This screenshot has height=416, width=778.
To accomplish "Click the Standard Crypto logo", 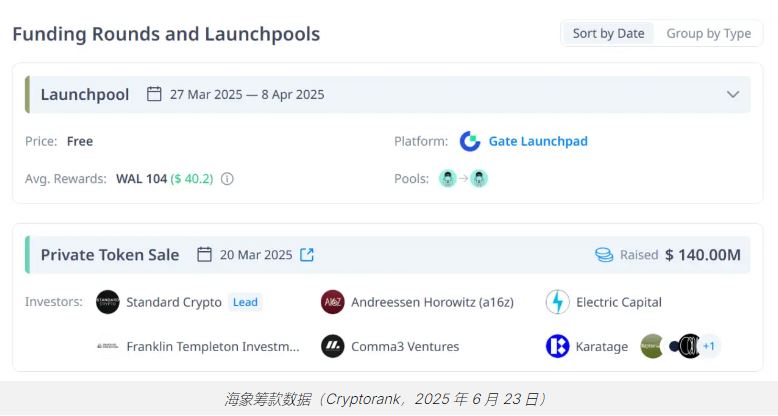I will [108, 302].
